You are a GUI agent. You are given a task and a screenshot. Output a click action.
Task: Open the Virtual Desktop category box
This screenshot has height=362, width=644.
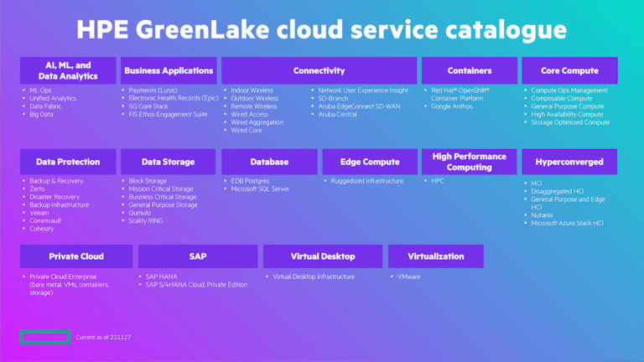(323, 256)
